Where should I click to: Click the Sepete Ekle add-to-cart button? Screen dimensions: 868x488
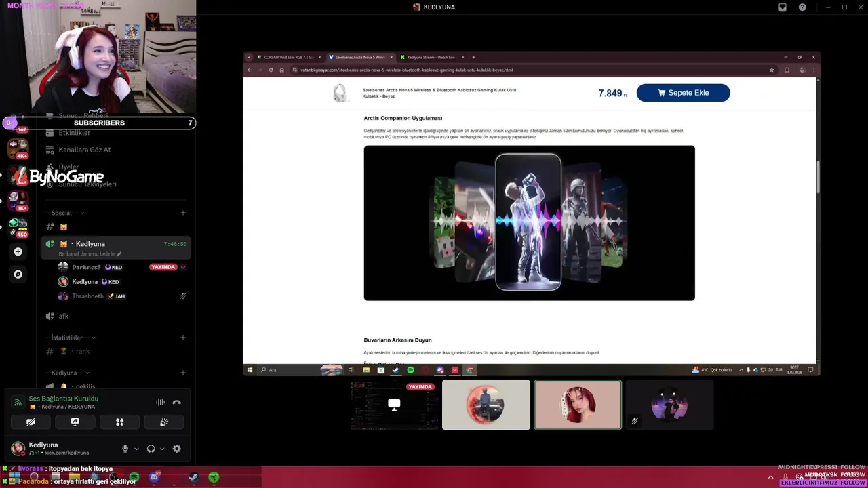(683, 93)
